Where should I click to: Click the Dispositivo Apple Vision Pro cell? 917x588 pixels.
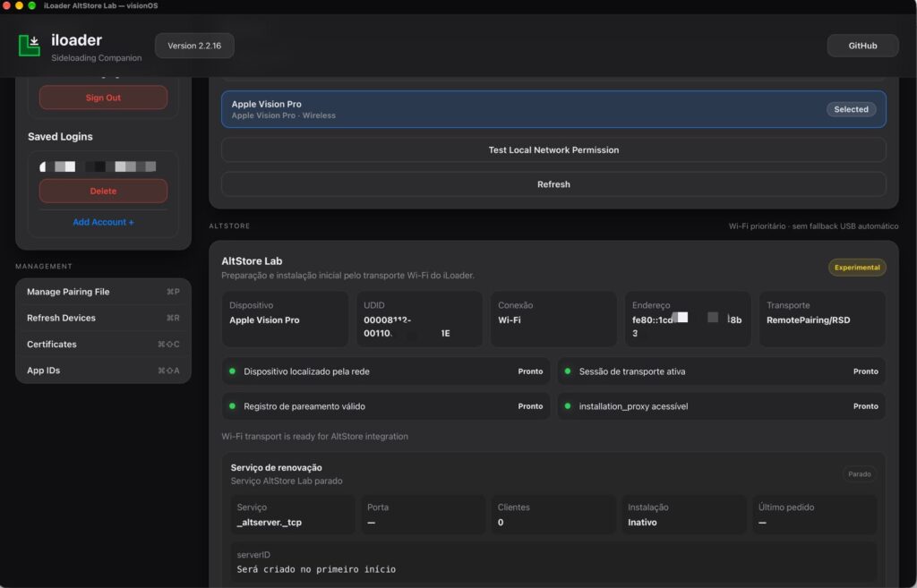pyautogui.click(x=285, y=320)
